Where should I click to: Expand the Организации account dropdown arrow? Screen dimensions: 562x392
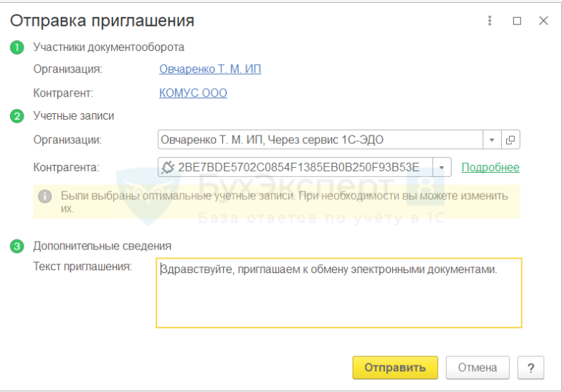[492, 140]
